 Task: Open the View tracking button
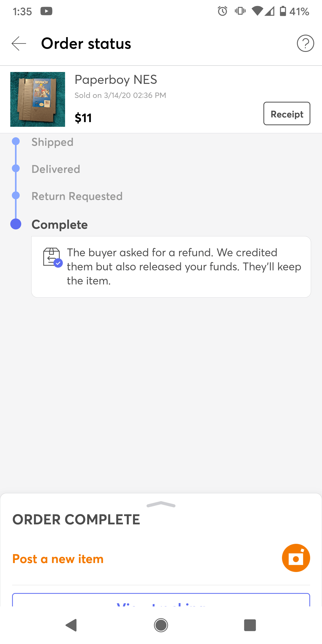[x=161, y=605]
